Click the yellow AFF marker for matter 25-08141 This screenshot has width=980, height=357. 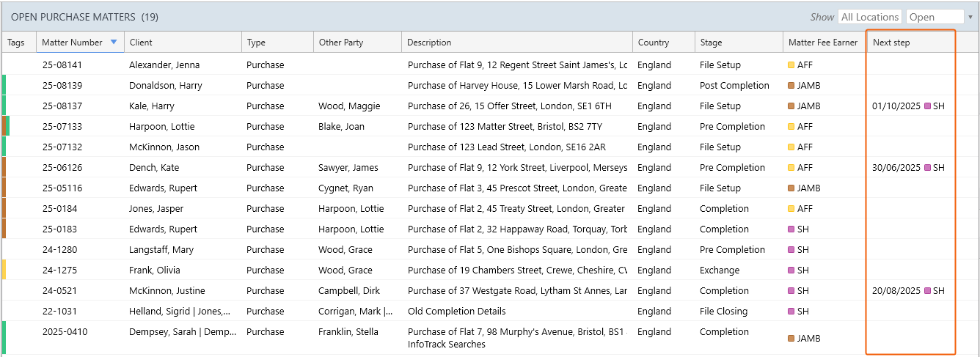[x=791, y=65]
